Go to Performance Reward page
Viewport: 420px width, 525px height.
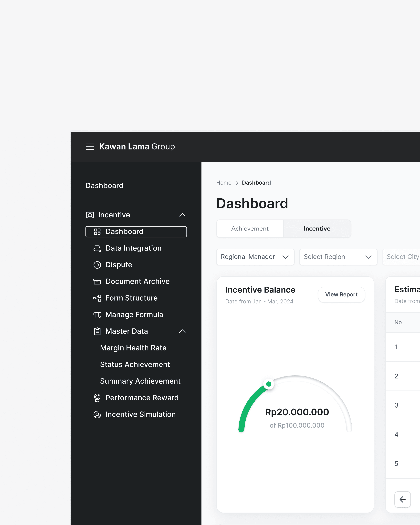pos(142,398)
